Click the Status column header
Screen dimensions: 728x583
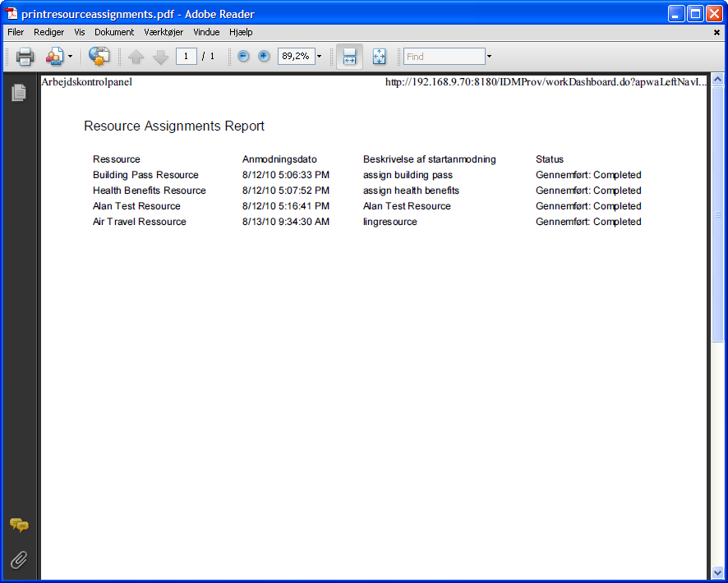[x=549, y=159]
